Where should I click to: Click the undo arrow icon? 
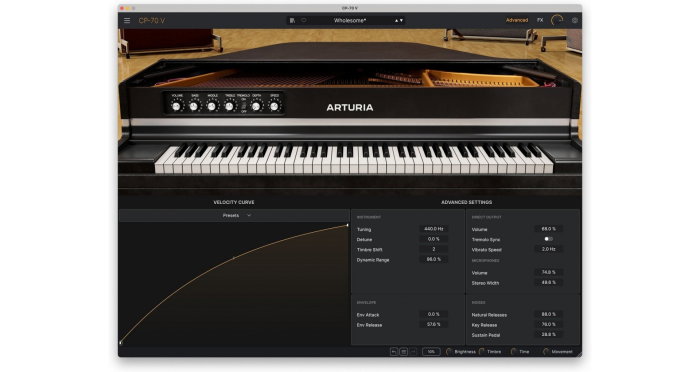(x=394, y=352)
